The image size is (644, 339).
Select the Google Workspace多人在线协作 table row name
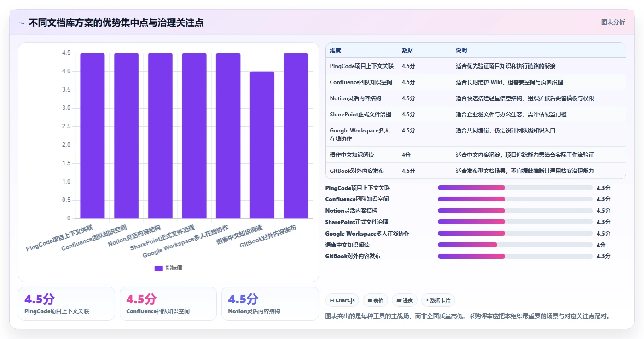360,134
